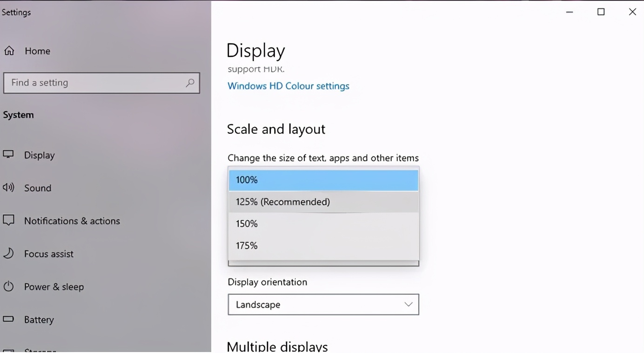Click the Scale and layout section heading
Image resolution: width=644 pixels, height=353 pixels.
click(275, 129)
